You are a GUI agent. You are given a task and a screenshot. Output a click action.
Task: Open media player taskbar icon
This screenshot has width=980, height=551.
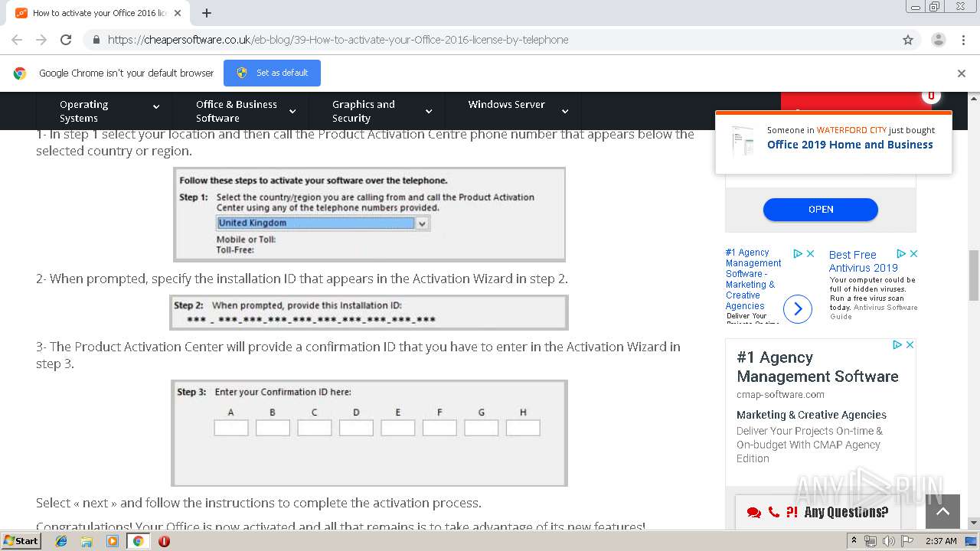(113, 541)
